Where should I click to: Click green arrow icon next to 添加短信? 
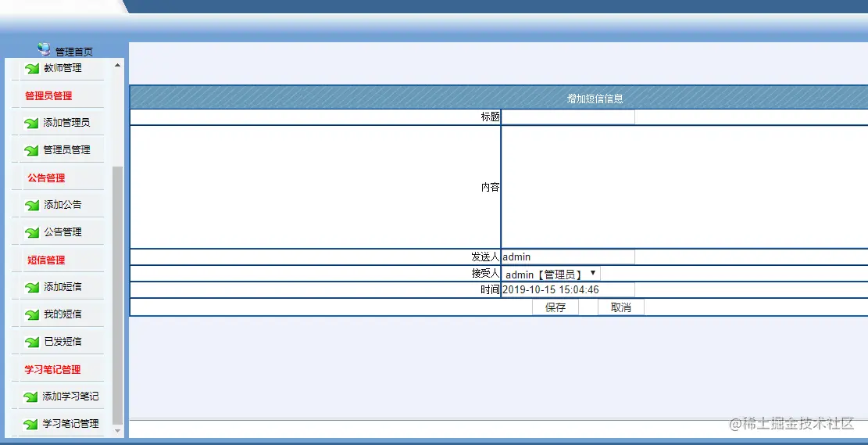[32, 288]
